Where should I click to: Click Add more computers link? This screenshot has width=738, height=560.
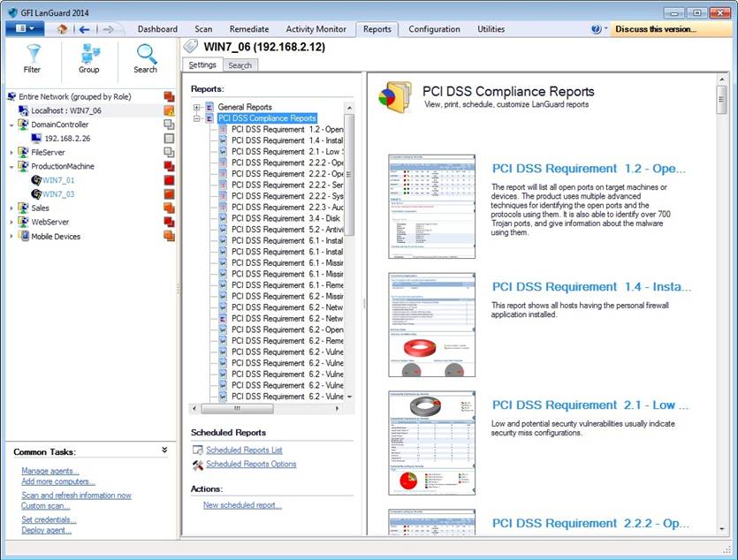58,481
